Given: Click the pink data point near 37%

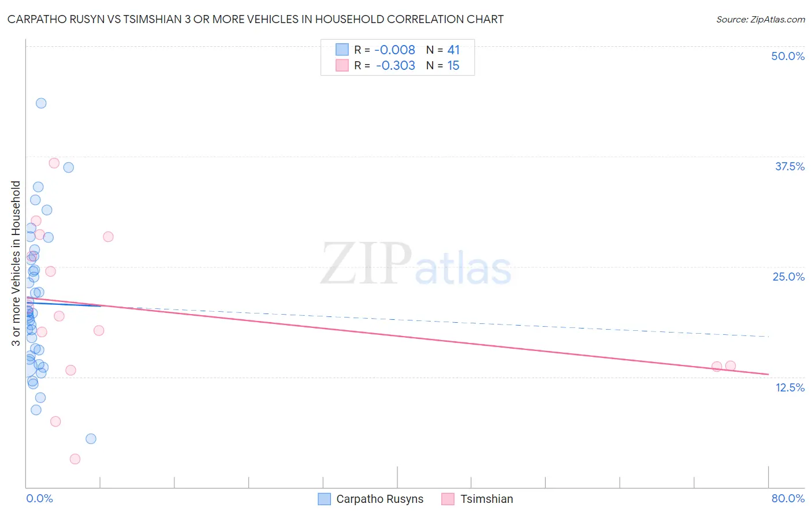Looking at the screenshot, I should click(54, 163).
